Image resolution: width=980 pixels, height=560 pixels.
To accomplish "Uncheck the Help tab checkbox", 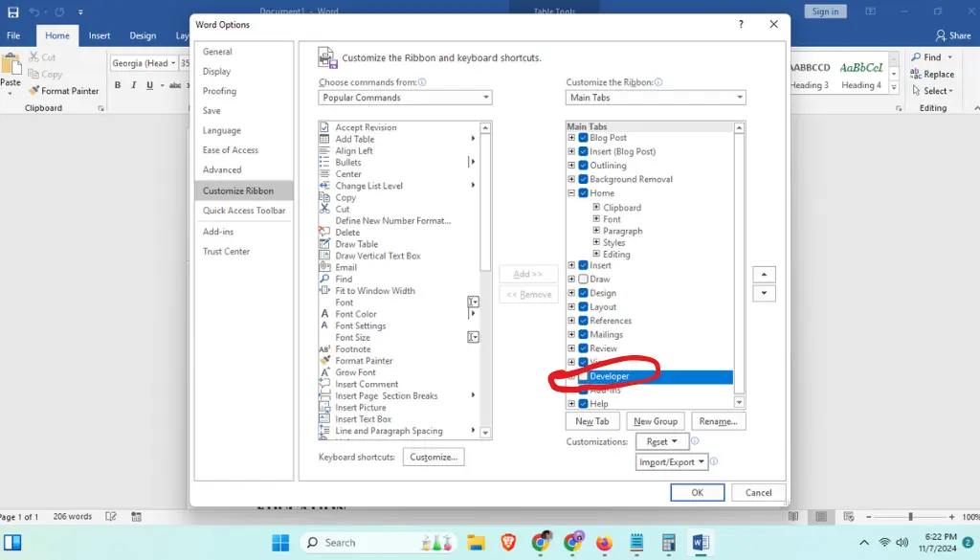I will click(x=583, y=404).
